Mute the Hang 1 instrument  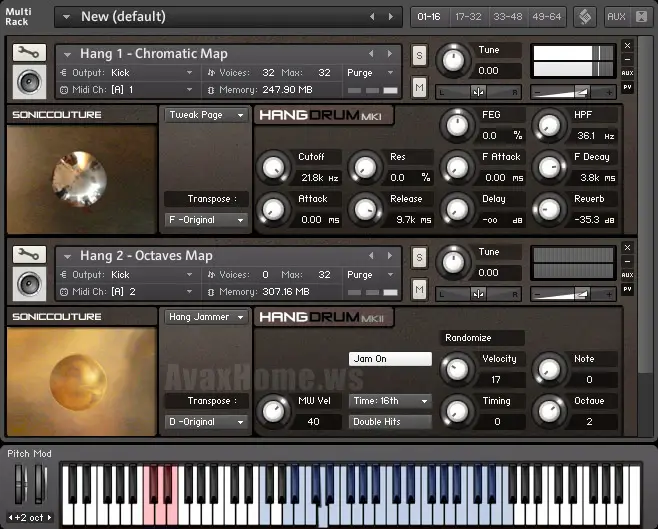coord(419,88)
